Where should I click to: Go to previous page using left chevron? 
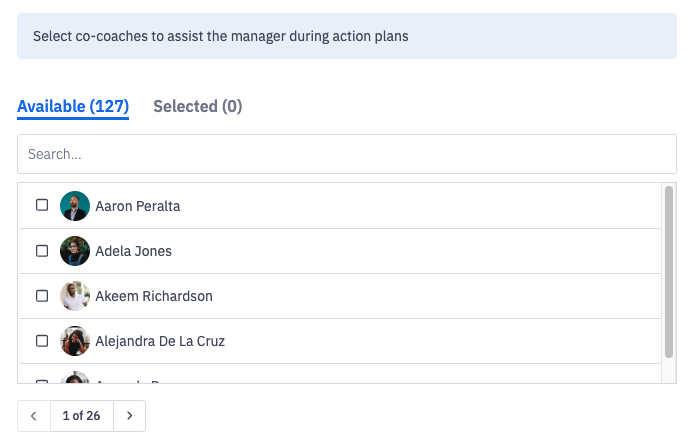pos(34,416)
